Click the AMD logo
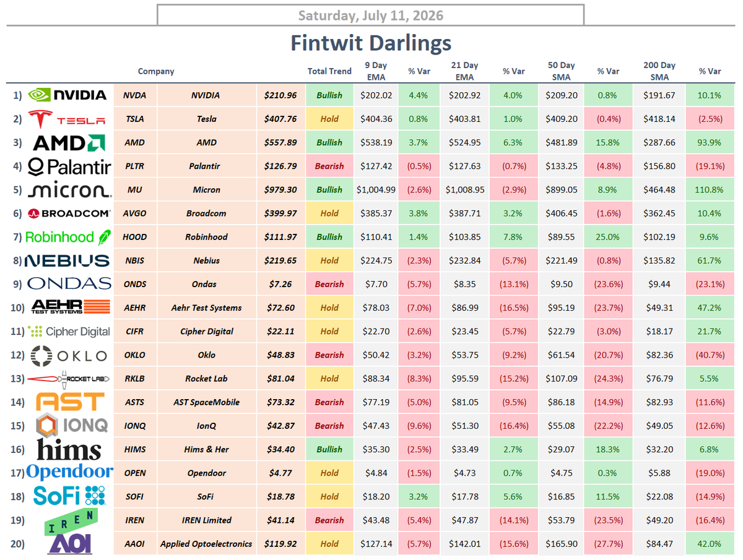743x560 pixels. click(69, 143)
